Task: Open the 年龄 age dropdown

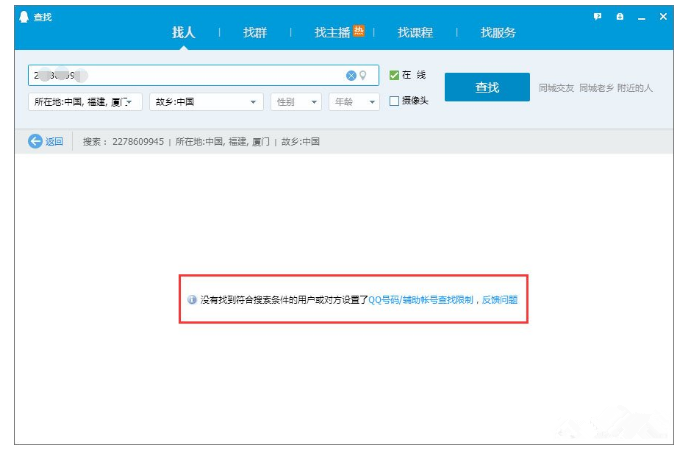Action: coord(354,102)
